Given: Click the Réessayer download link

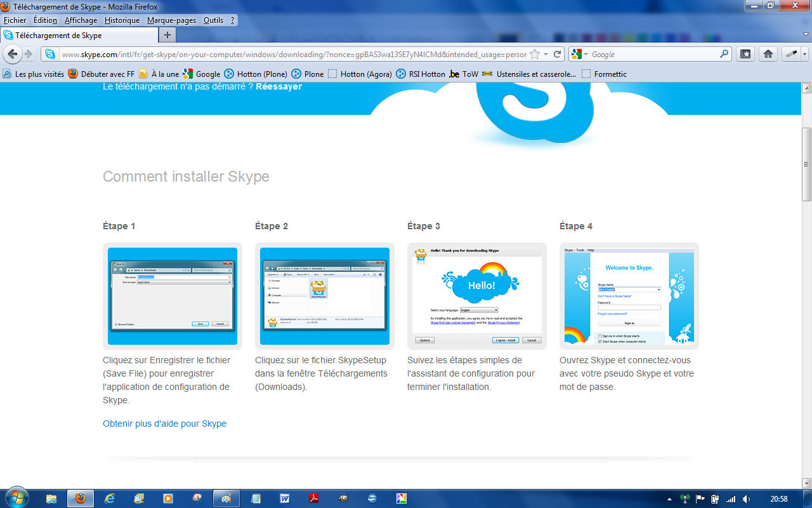Looking at the screenshot, I should click(278, 86).
